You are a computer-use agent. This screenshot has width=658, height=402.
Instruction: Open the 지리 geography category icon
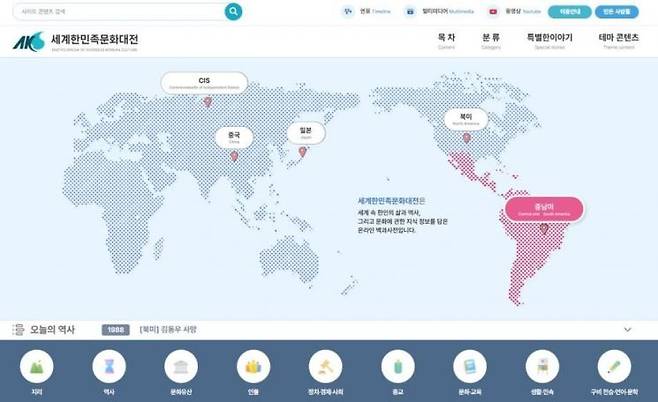point(37,366)
